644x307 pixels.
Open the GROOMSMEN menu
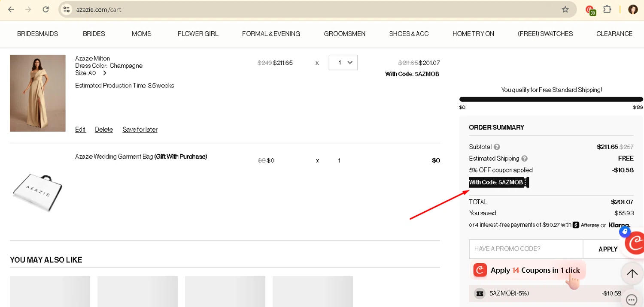(345, 33)
